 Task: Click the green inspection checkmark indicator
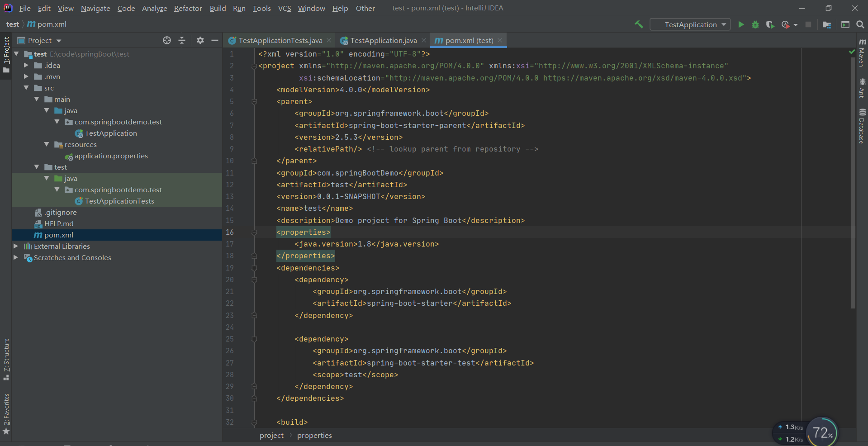point(852,52)
